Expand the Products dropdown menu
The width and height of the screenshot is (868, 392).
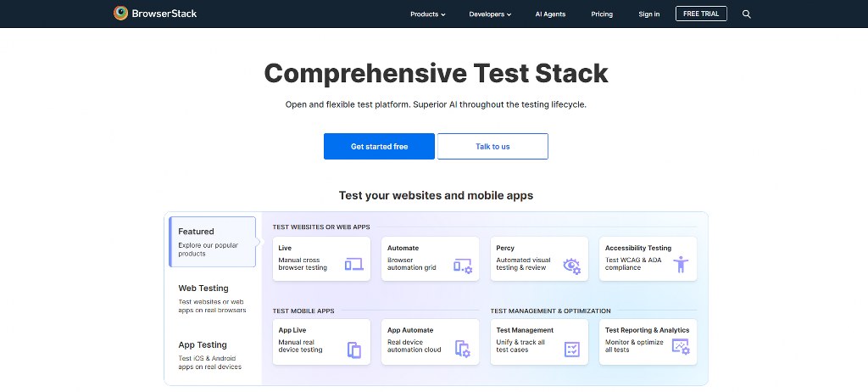(427, 14)
